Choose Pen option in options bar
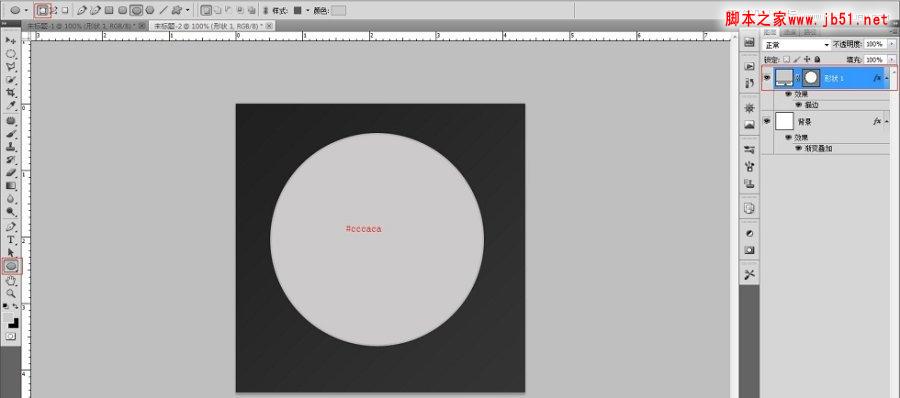The height and width of the screenshot is (398, 900). 82,10
